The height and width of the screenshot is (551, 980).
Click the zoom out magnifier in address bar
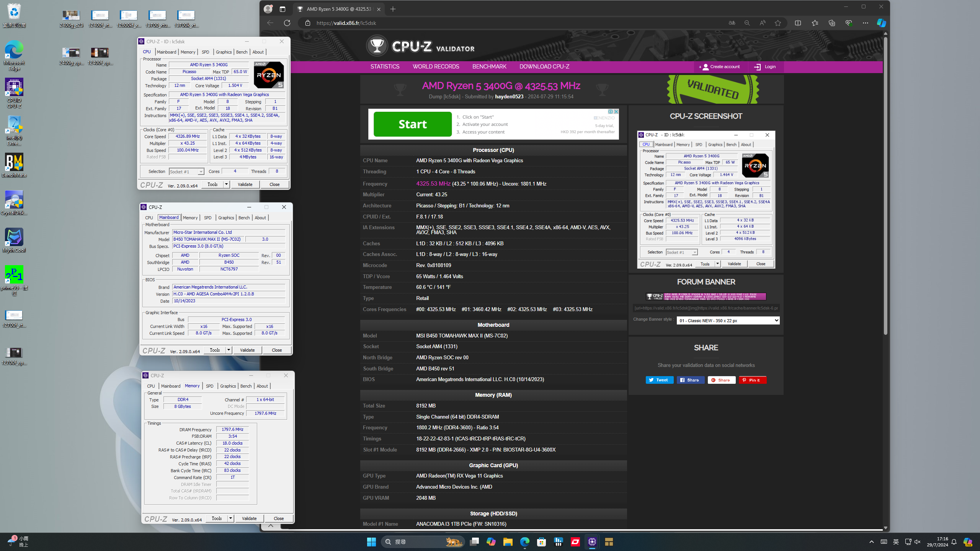pos(747,23)
